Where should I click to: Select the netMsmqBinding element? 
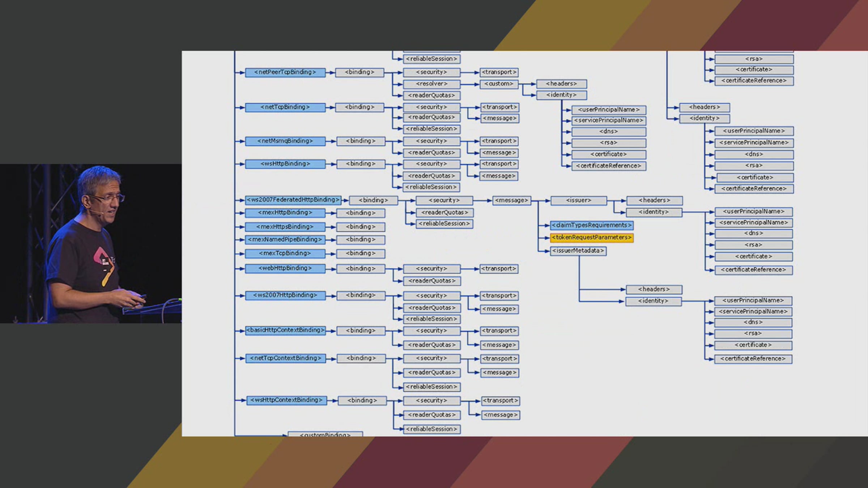[285, 141]
